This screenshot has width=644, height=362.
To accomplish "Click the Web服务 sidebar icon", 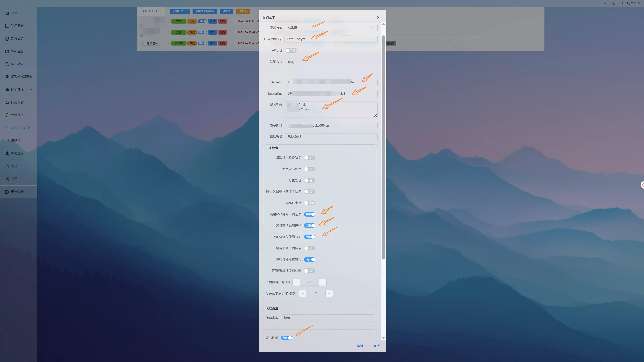I will point(7,51).
